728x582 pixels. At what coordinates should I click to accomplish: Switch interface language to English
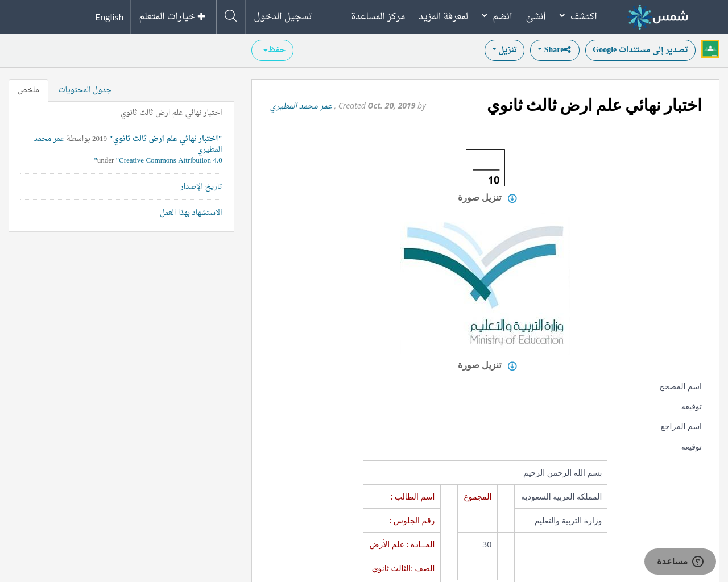click(109, 16)
